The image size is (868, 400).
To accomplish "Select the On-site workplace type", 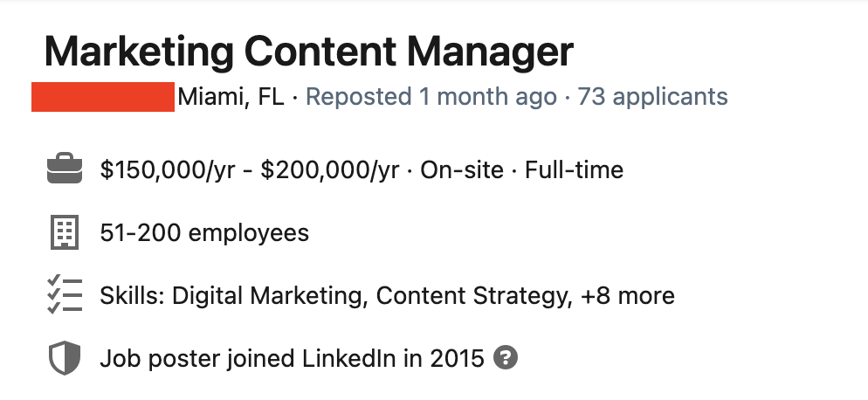I will [462, 169].
